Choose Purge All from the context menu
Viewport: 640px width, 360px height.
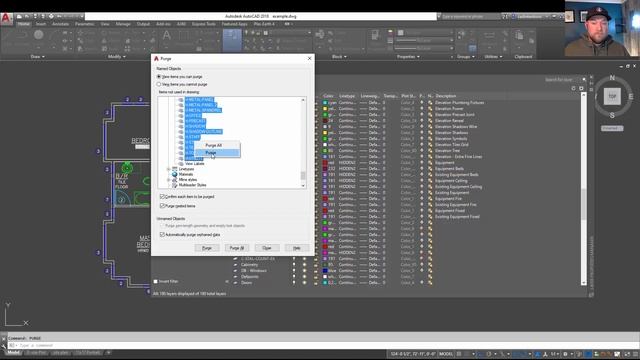(x=217, y=145)
